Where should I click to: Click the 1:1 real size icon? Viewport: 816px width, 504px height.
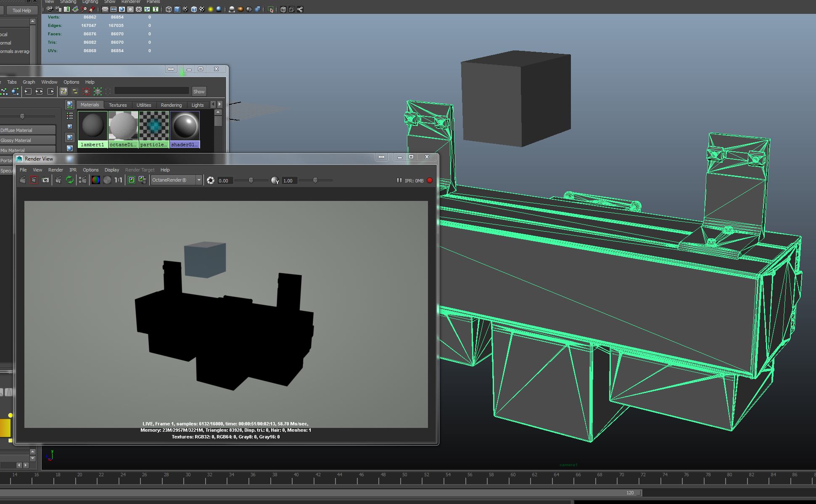click(x=119, y=180)
